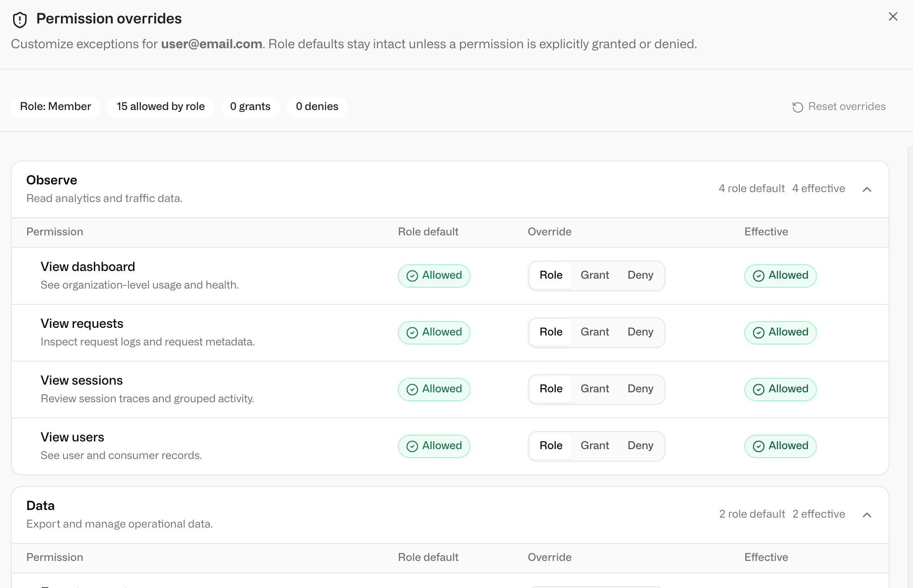
Task: Click View sessions' Role default Allowed badge
Action: tap(434, 389)
